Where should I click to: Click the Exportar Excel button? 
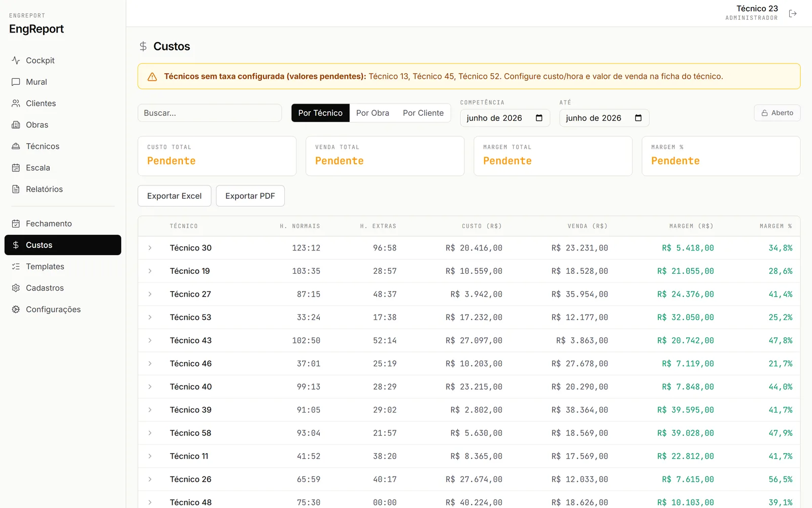pos(174,196)
